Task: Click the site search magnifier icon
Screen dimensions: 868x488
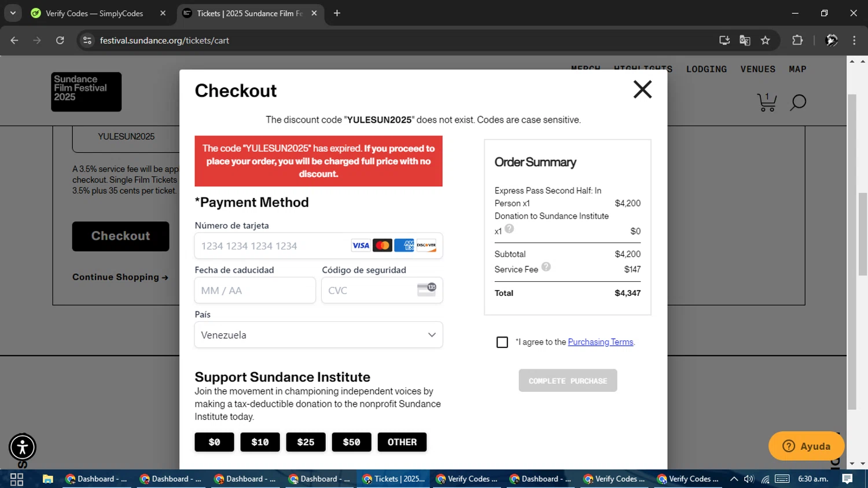Action: pos(798,103)
